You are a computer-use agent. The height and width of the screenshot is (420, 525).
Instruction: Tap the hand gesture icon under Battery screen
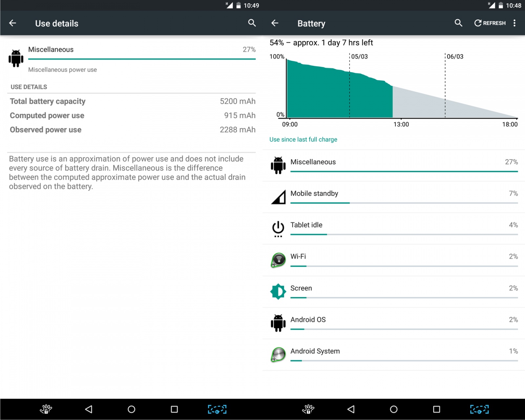tap(308, 409)
